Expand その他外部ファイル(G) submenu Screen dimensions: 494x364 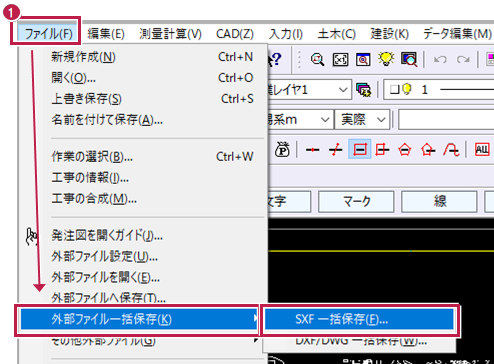click(139, 341)
